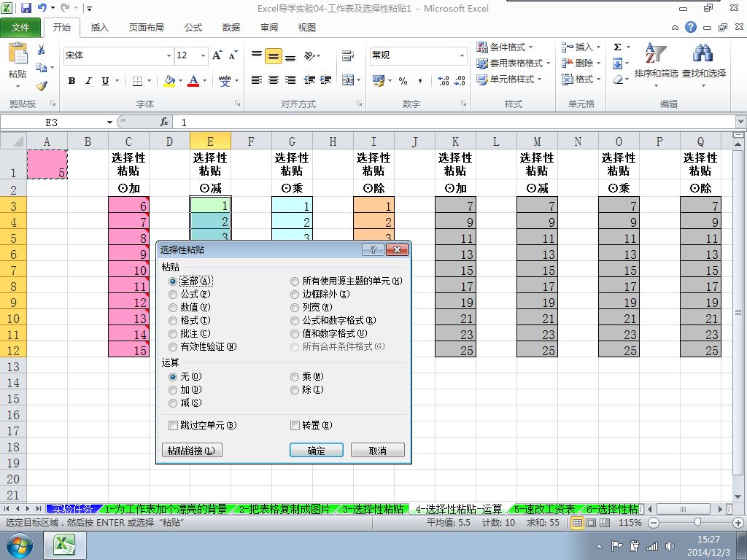Open the Name Box dropdown arrow
This screenshot has height=560, width=747.
pyautogui.click(x=109, y=122)
